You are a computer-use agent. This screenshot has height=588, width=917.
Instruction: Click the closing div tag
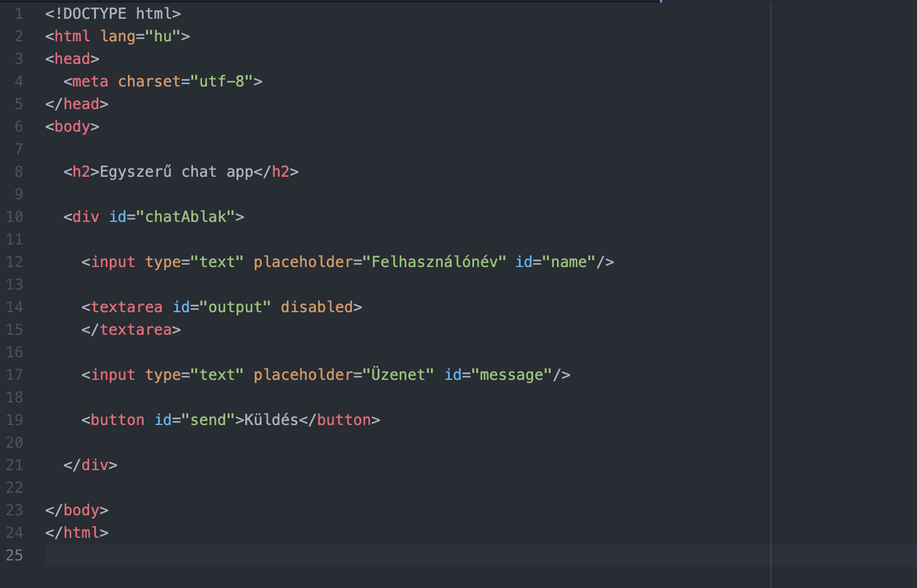coord(90,465)
